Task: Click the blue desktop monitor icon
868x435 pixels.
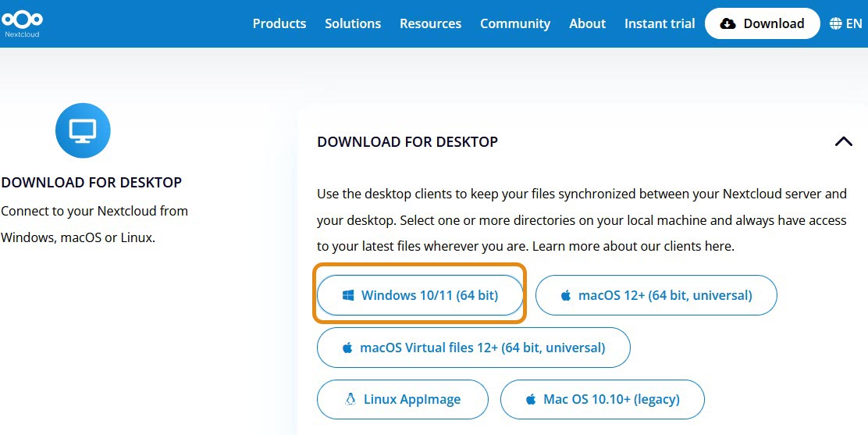Action: click(83, 130)
